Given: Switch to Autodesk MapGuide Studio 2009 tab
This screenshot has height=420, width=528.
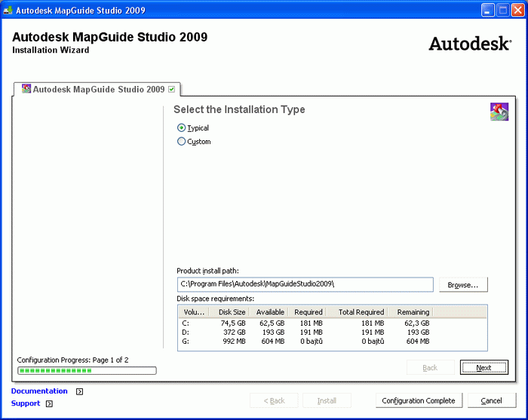Looking at the screenshot, I should coord(97,89).
